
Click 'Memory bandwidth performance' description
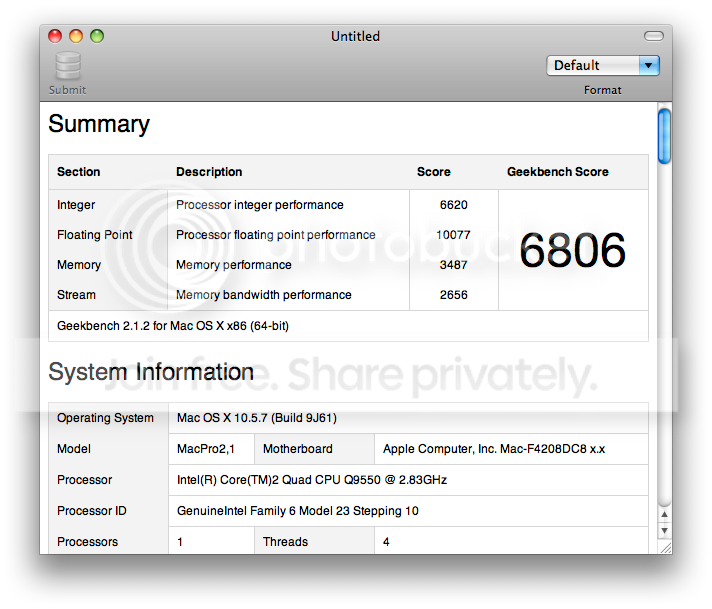click(x=264, y=295)
